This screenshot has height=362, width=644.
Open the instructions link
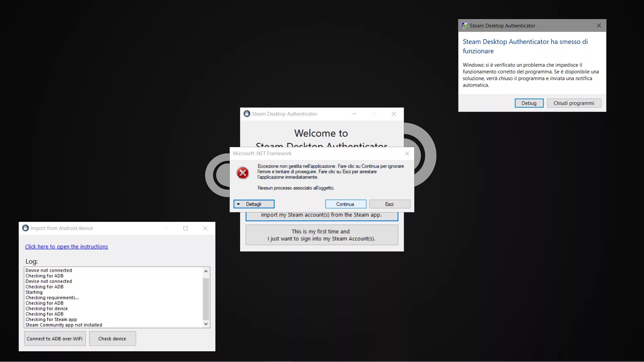[66, 247]
